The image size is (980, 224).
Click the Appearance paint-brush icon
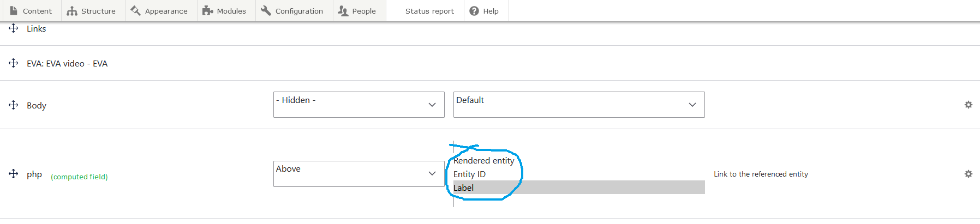pos(135,10)
